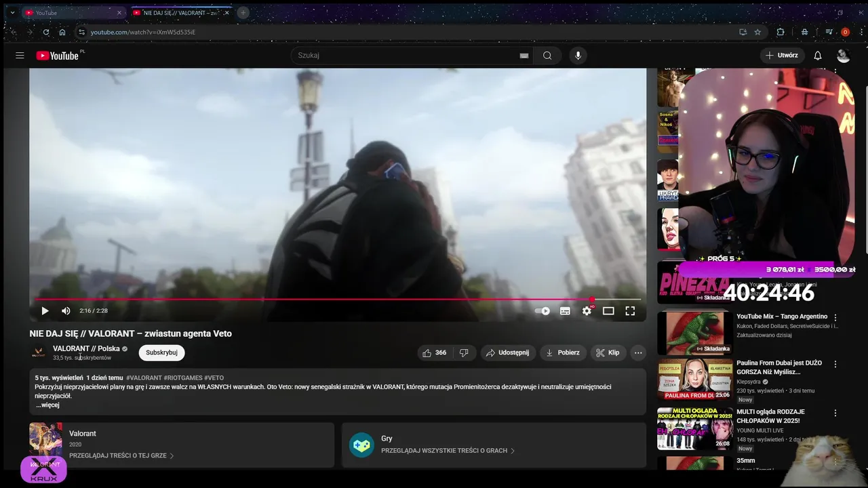Seek on the red video progress bar
Screen dimensions: 868x488
pos(338,299)
